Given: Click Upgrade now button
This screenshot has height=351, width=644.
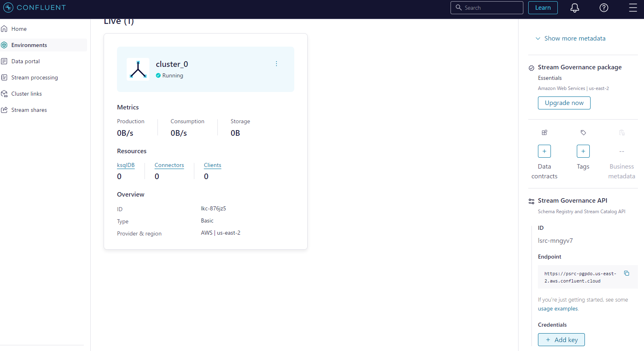Looking at the screenshot, I should 564,103.
